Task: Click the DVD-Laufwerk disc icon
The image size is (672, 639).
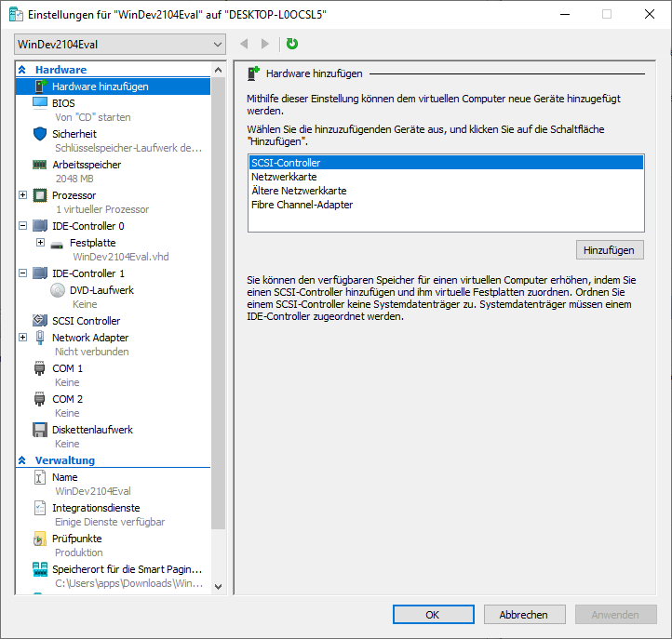Action: pyautogui.click(x=58, y=290)
